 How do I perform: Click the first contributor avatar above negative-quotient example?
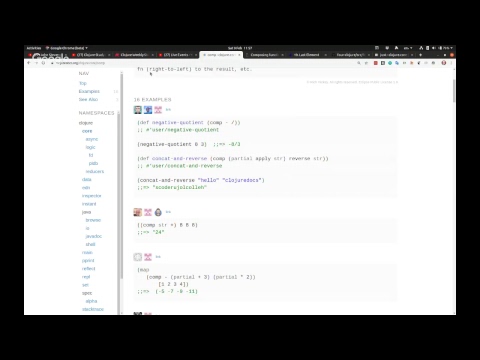pos(138,110)
